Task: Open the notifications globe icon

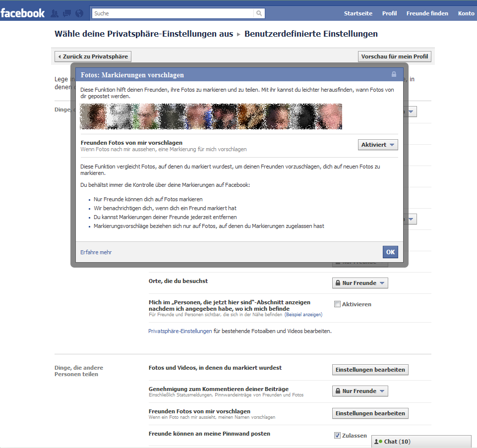Action: pyautogui.click(x=79, y=13)
